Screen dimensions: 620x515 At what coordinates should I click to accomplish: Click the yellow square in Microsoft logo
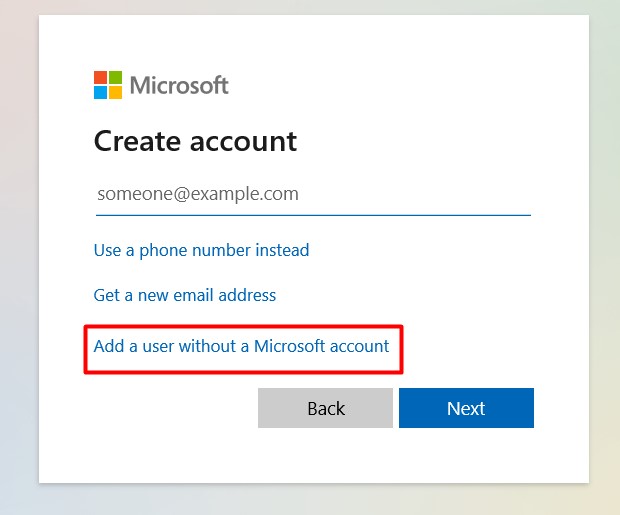click(x=116, y=92)
